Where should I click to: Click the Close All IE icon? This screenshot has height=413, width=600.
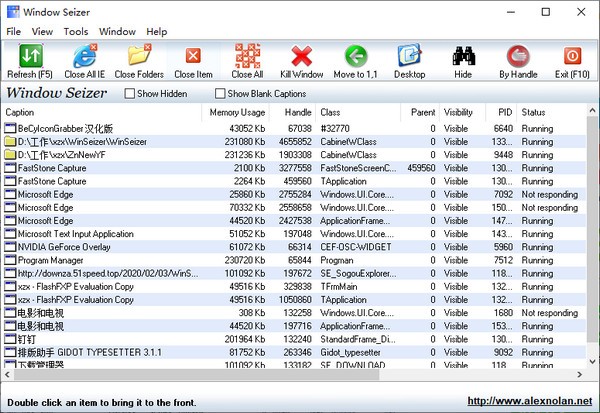tap(85, 56)
